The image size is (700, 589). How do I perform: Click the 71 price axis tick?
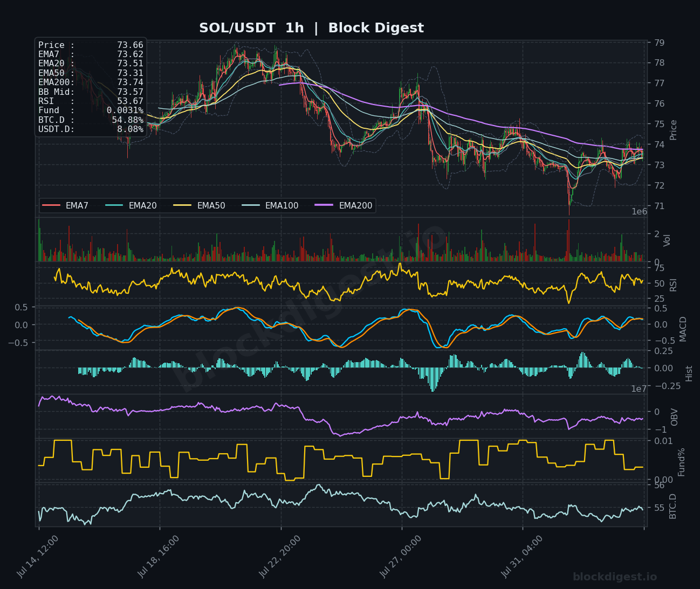pos(660,206)
